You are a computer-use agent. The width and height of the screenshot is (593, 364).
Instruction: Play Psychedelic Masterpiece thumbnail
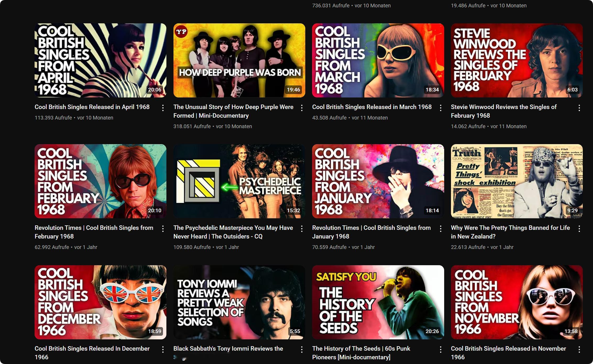(239, 181)
